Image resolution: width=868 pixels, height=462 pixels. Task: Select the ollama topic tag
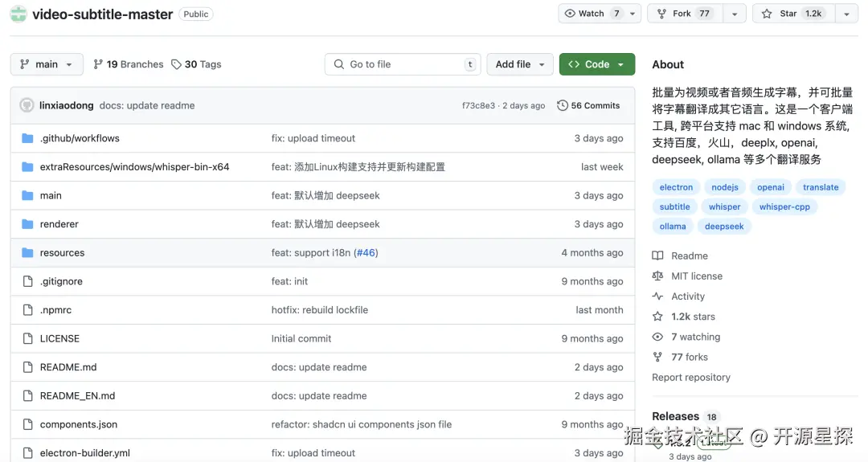click(x=673, y=226)
